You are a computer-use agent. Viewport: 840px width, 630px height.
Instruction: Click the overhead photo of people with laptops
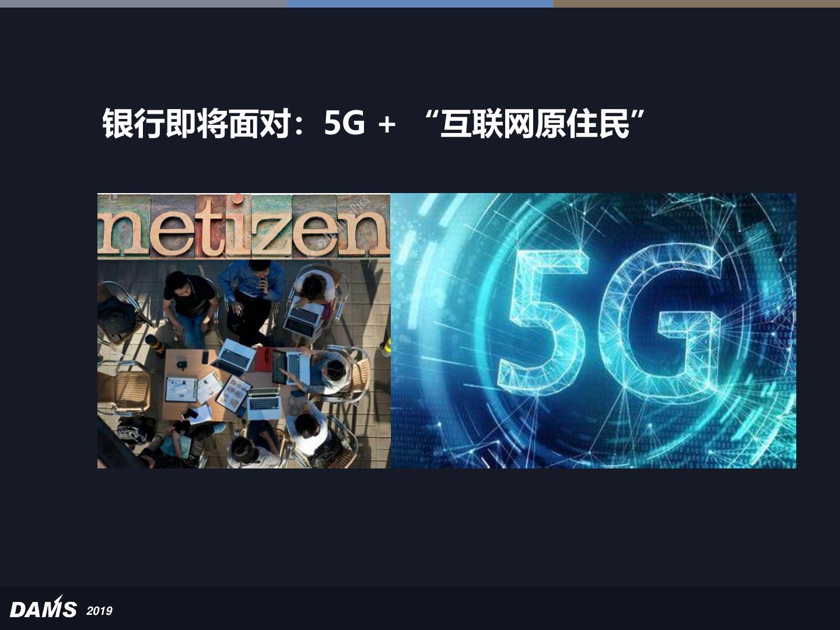point(243,363)
